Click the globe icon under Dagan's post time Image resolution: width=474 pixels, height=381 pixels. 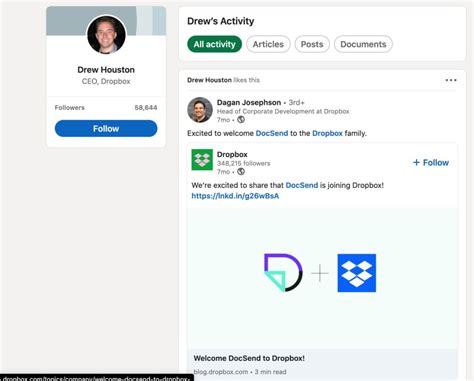pyautogui.click(x=241, y=120)
